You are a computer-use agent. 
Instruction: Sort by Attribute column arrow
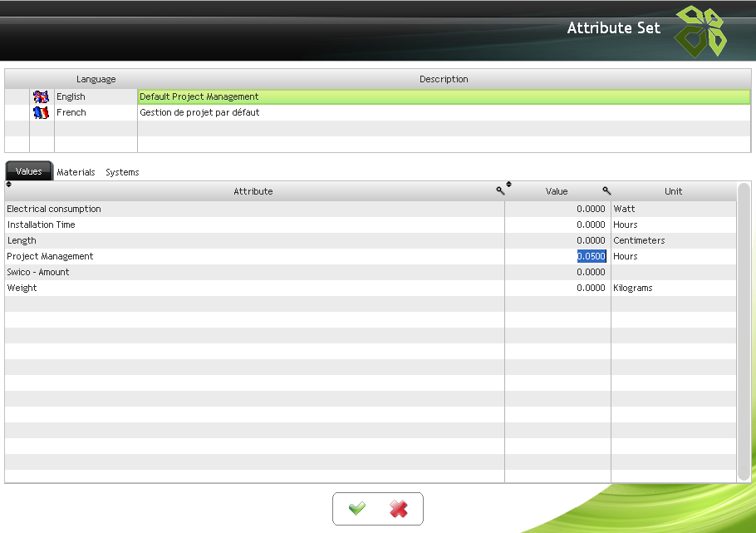coord(8,184)
